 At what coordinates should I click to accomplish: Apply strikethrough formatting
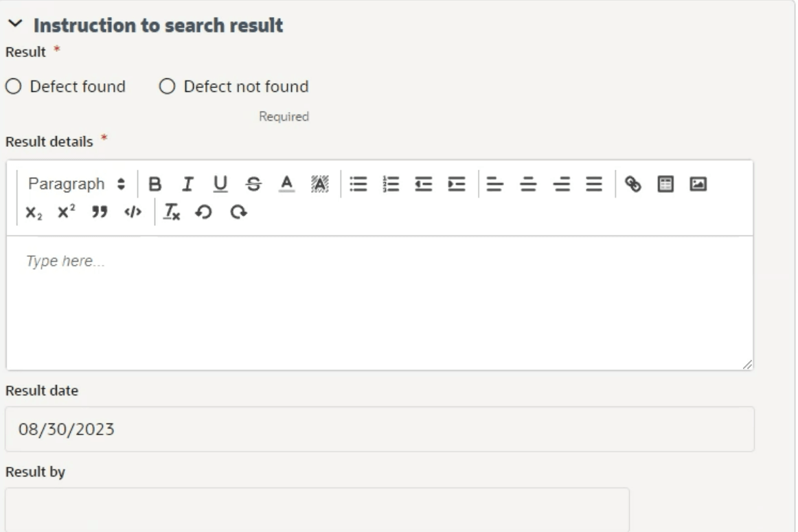coord(253,183)
